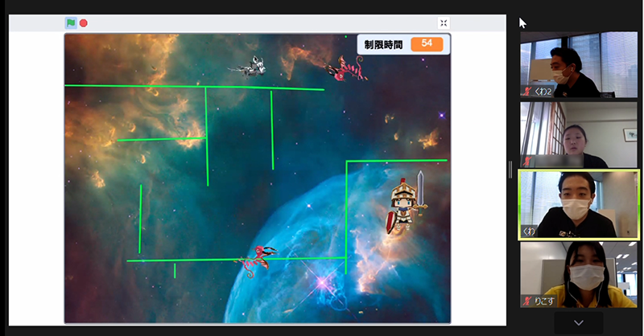Show more participants with the down chevron
644x336 pixels.
point(579,323)
